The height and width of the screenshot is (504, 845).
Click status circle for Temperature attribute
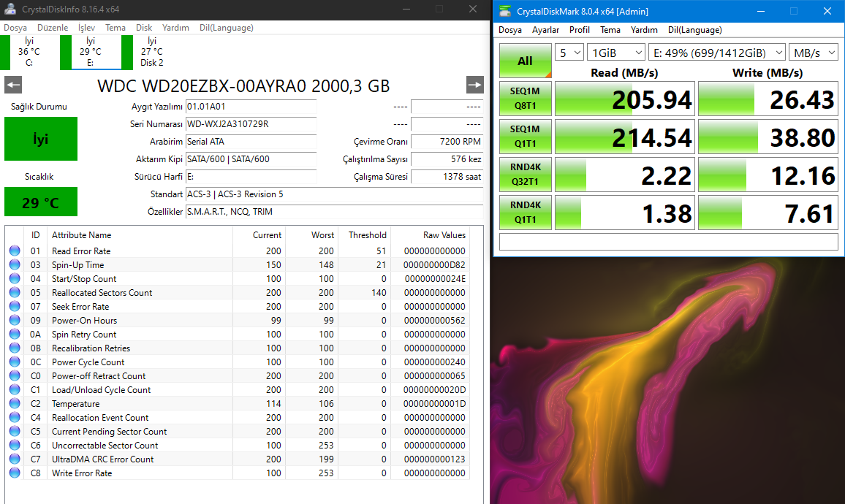(15, 403)
